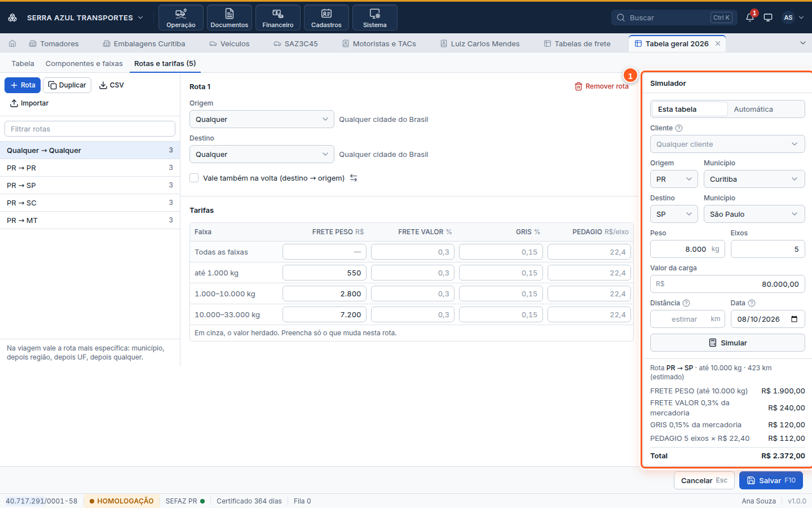Open the Curitiba município dropdown
Image resolution: width=812 pixels, height=508 pixels.
[x=754, y=179]
